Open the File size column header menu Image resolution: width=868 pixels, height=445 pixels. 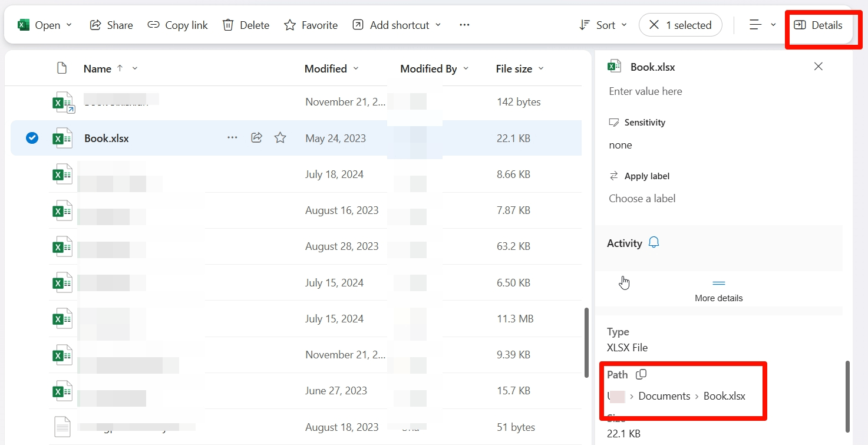tap(520, 69)
